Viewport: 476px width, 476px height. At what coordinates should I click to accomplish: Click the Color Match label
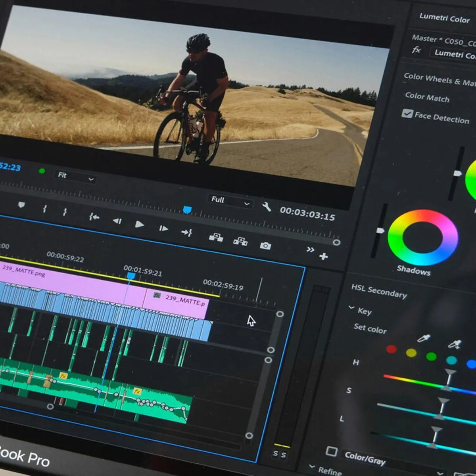[427, 97]
